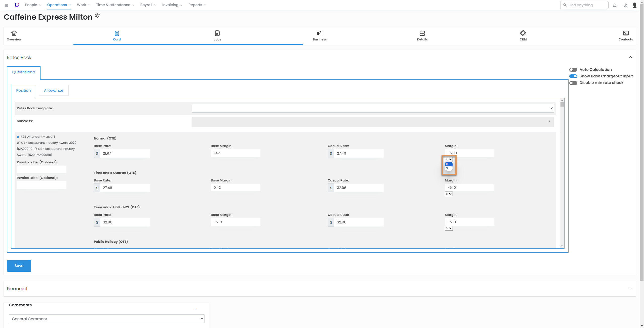
Task: Open settings gear beside Caffeine Express Milton
Action: (x=97, y=16)
